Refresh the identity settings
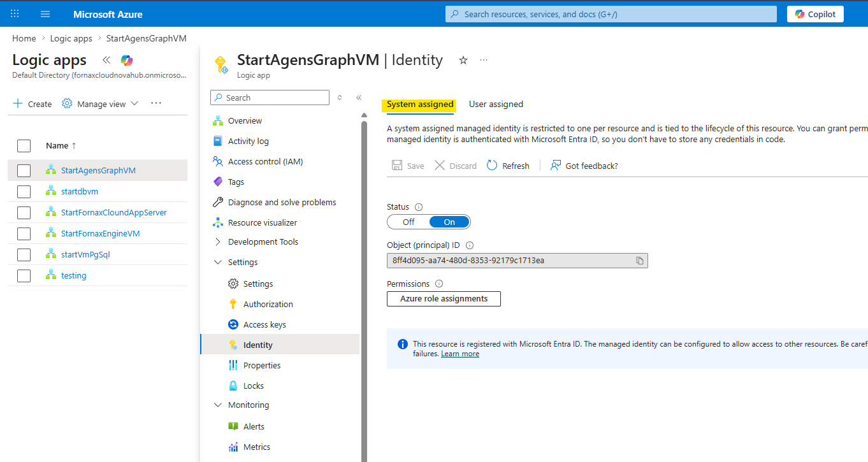 (508, 166)
